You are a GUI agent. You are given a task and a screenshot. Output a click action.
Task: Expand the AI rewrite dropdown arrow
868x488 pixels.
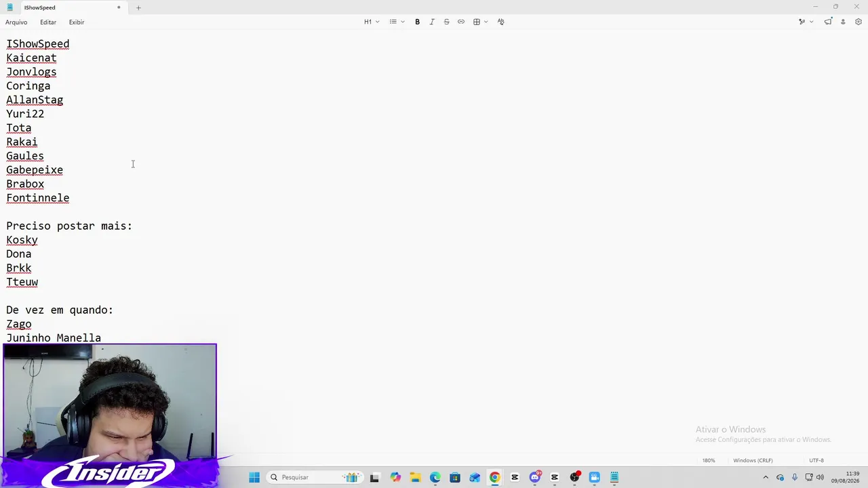tap(812, 22)
